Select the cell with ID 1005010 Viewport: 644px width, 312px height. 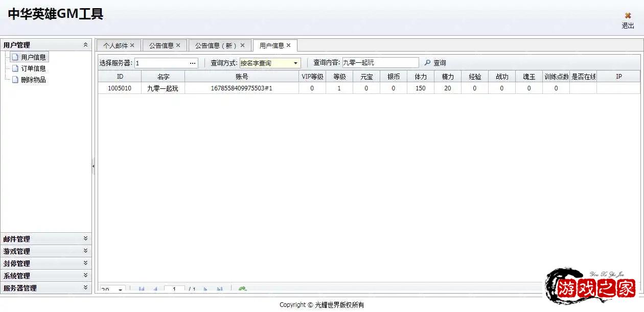pos(120,88)
